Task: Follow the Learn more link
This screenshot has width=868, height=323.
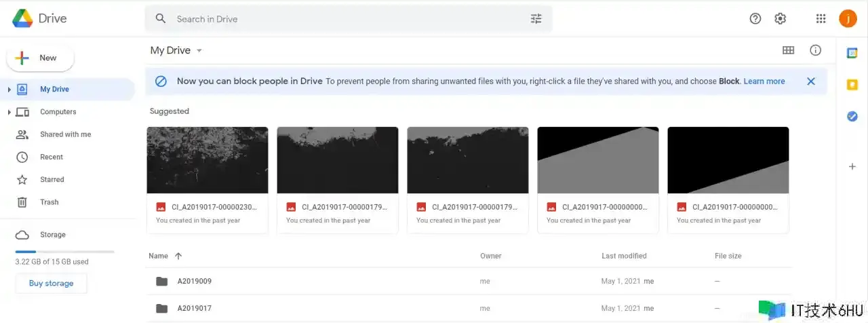Action: click(764, 81)
